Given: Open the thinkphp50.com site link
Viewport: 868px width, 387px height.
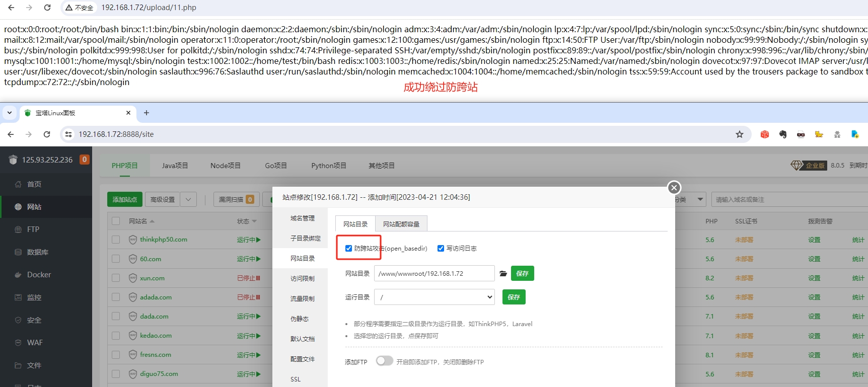Looking at the screenshot, I should tap(164, 240).
